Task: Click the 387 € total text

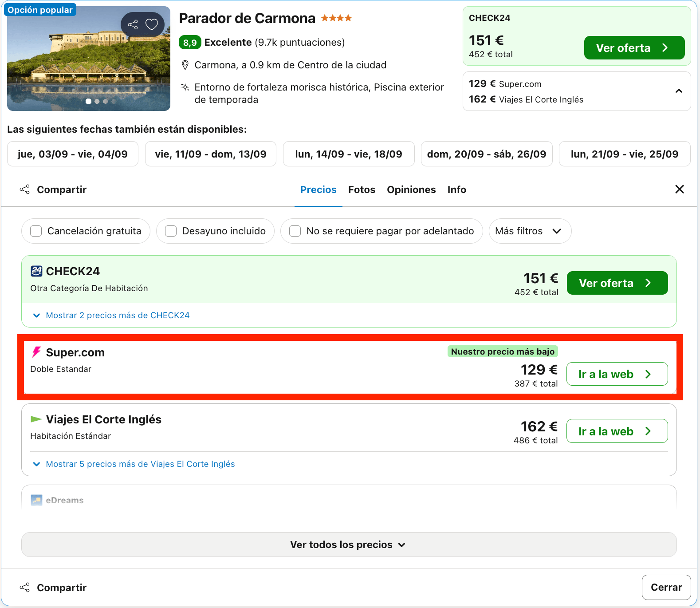Action: (x=536, y=384)
